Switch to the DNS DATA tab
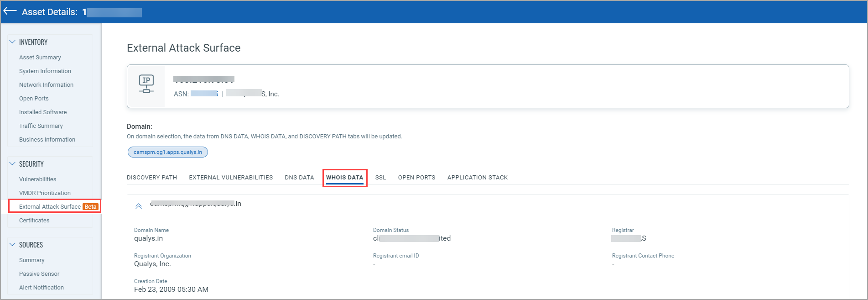This screenshot has height=300, width=868. 299,178
